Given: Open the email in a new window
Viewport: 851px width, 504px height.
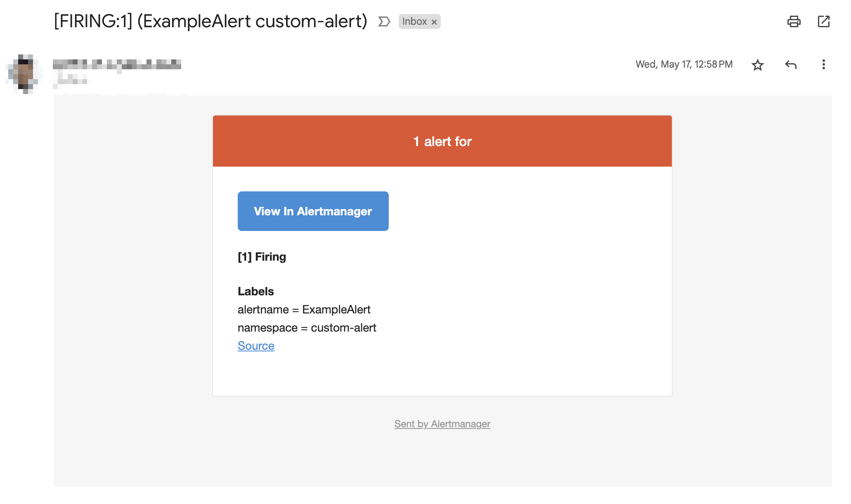Looking at the screenshot, I should pos(824,21).
